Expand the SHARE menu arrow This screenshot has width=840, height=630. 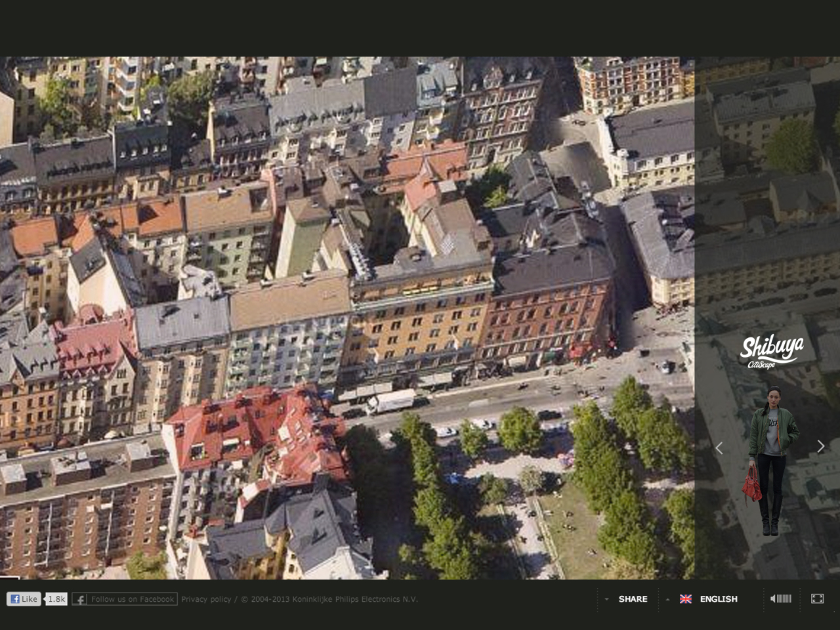click(606, 598)
